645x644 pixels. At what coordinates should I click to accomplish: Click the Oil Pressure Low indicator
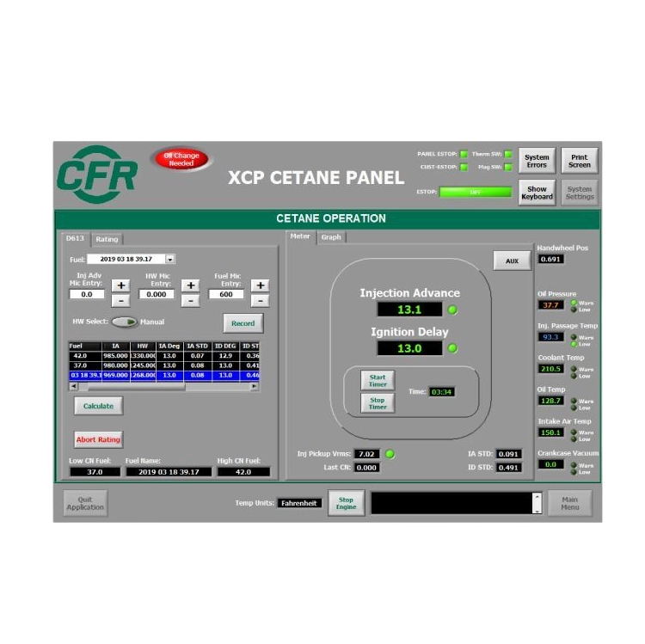click(574, 310)
